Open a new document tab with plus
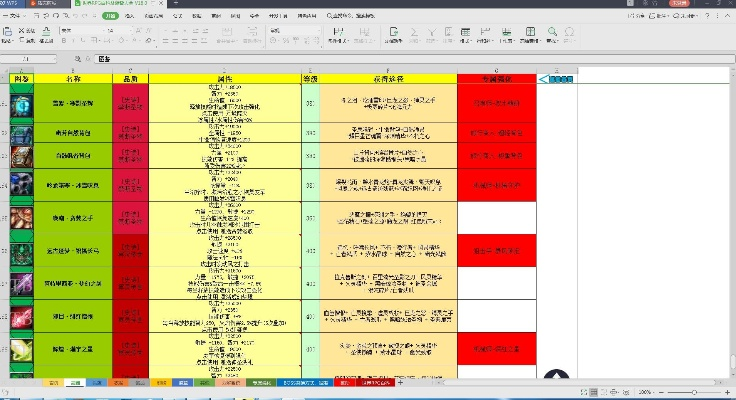 pos(176,3)
